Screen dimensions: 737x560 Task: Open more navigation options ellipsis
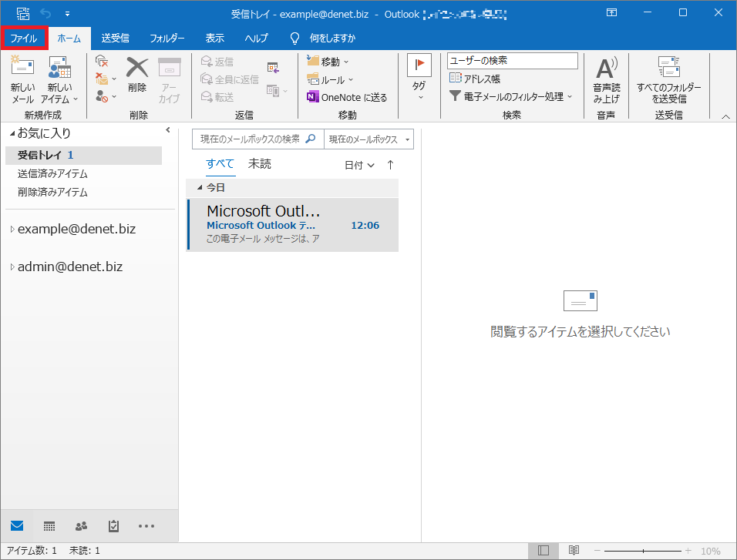click(146, 526)
